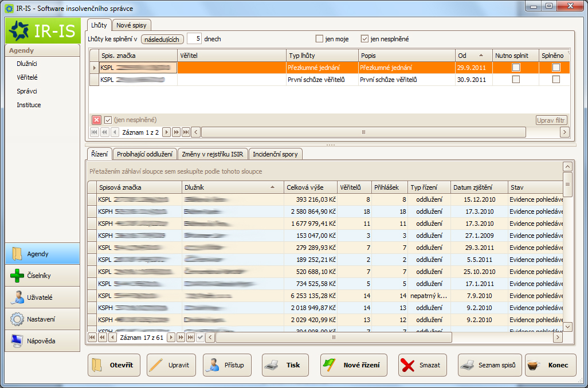Click Lhůty grid's horizontal scrollbar thumb
Screen dimensions: 588x388
coord(364,132)
